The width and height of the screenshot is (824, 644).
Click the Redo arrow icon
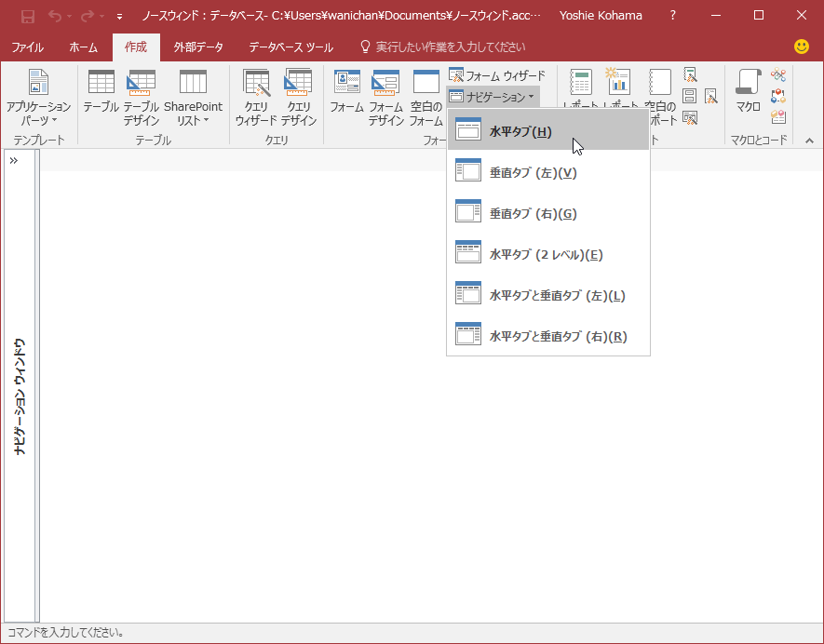88,16
